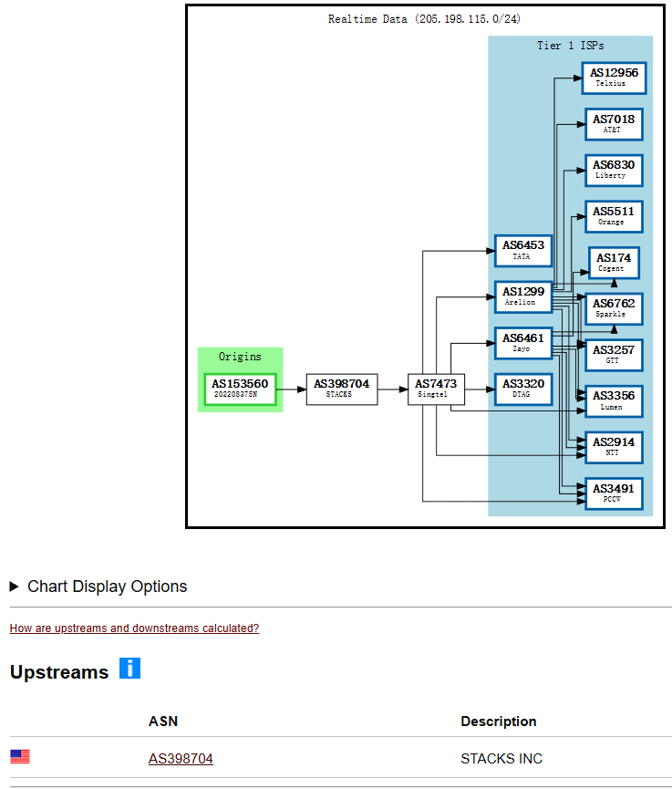Click the AS7018 AT&T node
The height and width of the screenshot is (789, 672).
pos(614,124)
